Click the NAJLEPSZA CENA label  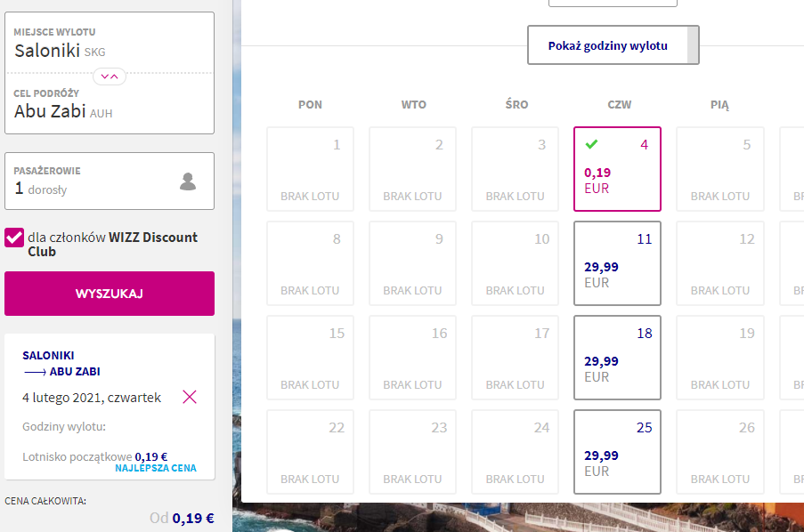[155, 468]
